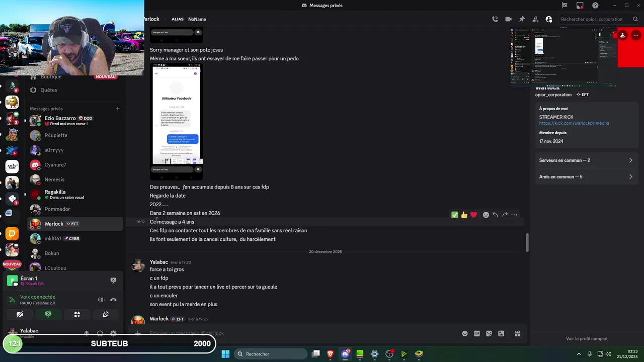Open kick.com/warlockprimedna link
The height and width of the screenshot is (362, 644).
[574, 123]
